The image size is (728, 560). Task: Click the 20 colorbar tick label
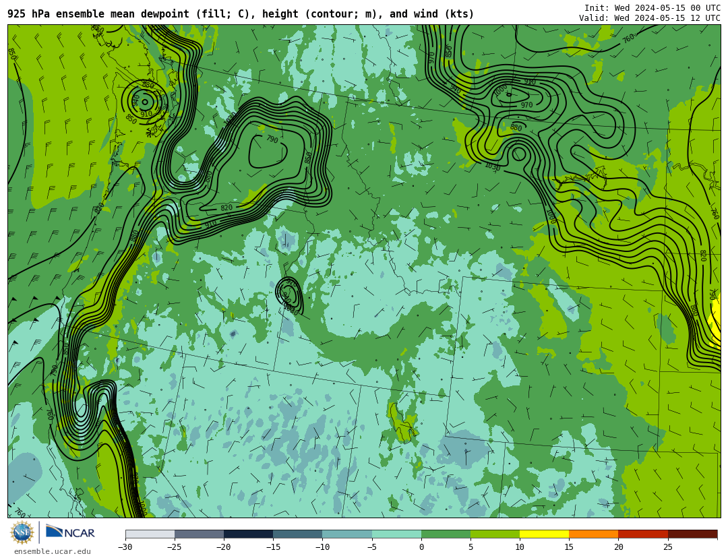click(618, 547)
